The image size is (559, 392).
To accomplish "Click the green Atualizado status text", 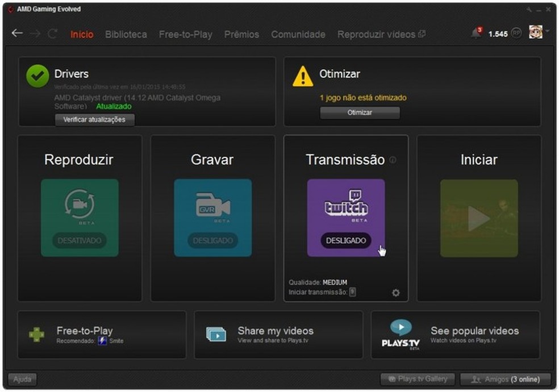I will click(x=114, y=106).
